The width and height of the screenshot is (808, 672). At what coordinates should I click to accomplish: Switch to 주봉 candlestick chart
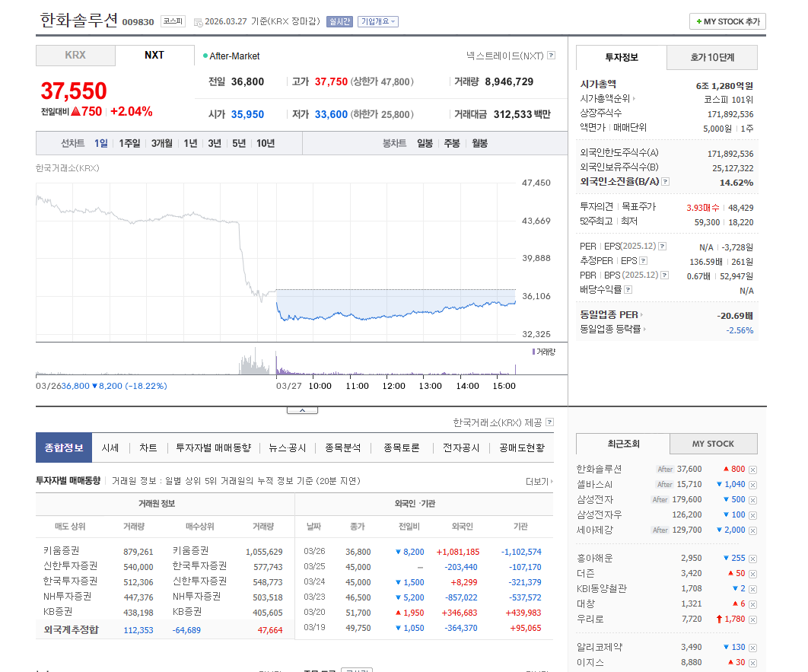point(452,143)
